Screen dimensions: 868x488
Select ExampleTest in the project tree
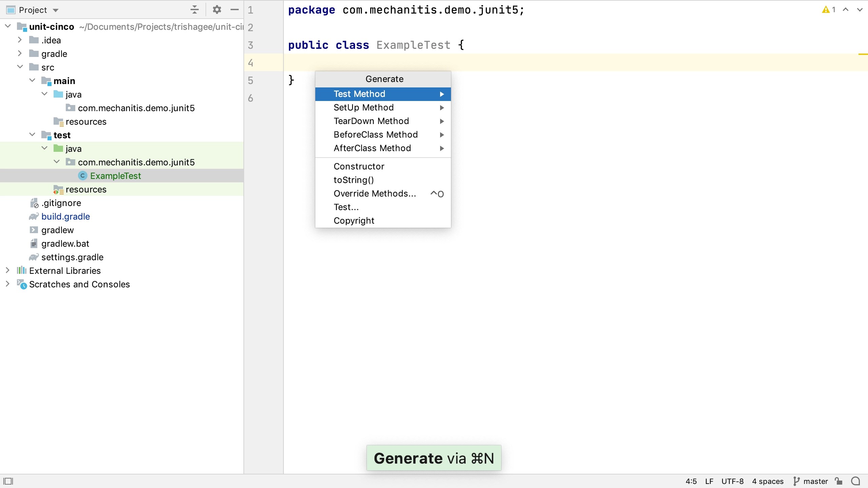tap(115, 176)
